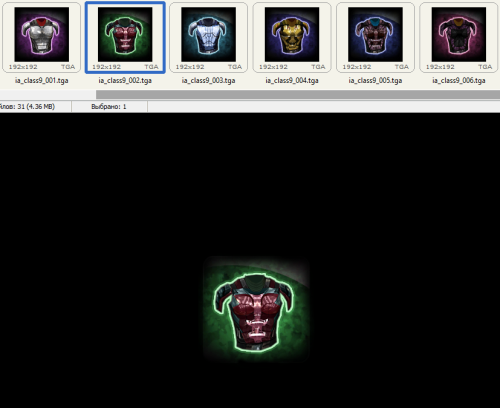Click the file count status bar section
This screenshot has width=500, height=408.
tap(35, 107)
